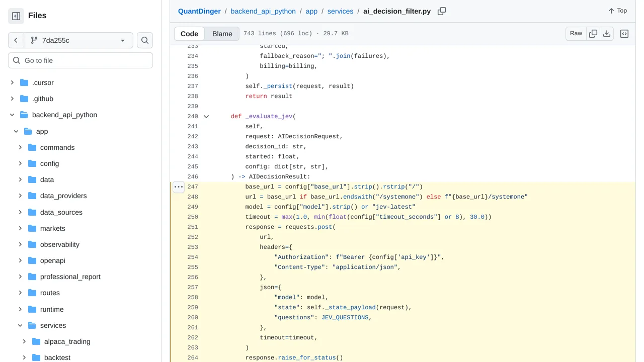The image size is (644, 362).
Task: Click the observability folder icon
Action: (x=32, y=244)
